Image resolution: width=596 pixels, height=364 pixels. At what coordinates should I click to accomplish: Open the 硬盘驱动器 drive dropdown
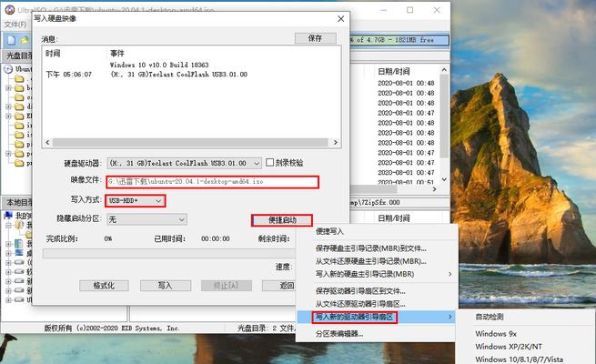[257, 164]
